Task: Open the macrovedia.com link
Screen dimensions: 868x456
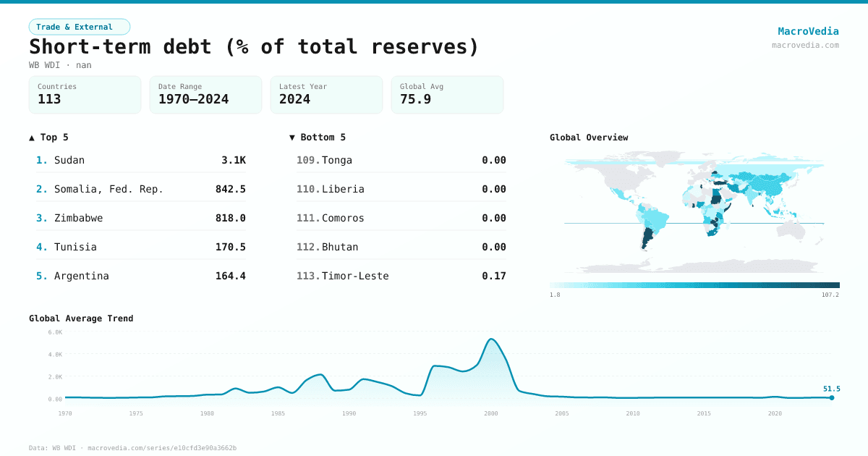Action: point(804,43)
